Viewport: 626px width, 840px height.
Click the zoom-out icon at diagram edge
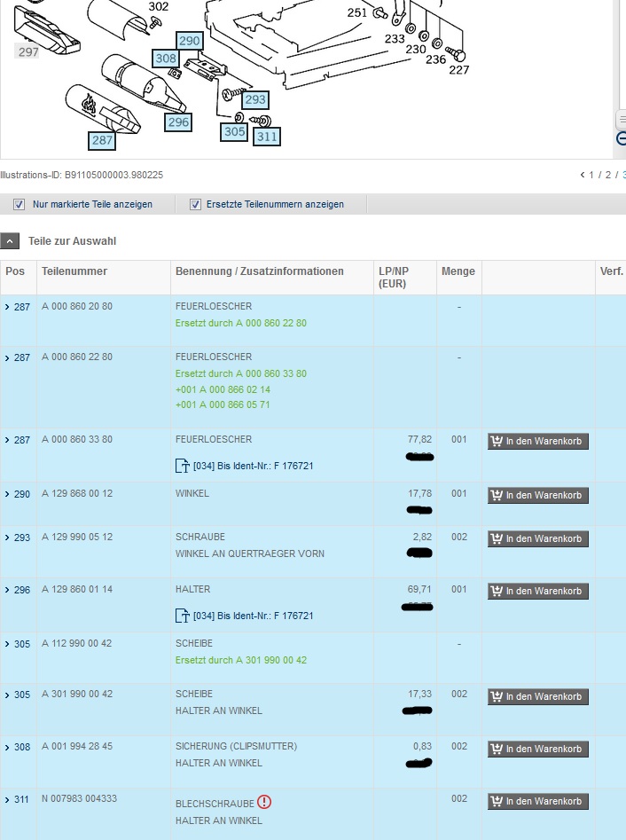click(622, 138)
